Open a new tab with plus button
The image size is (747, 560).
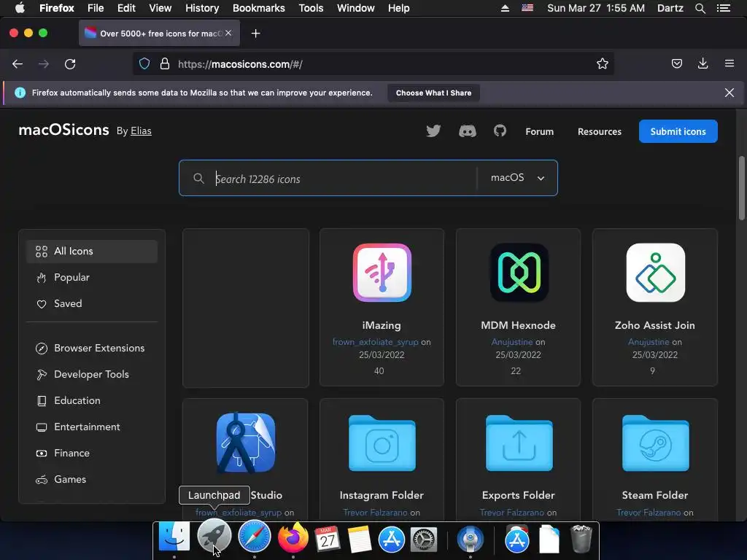[x=256, y=34]
